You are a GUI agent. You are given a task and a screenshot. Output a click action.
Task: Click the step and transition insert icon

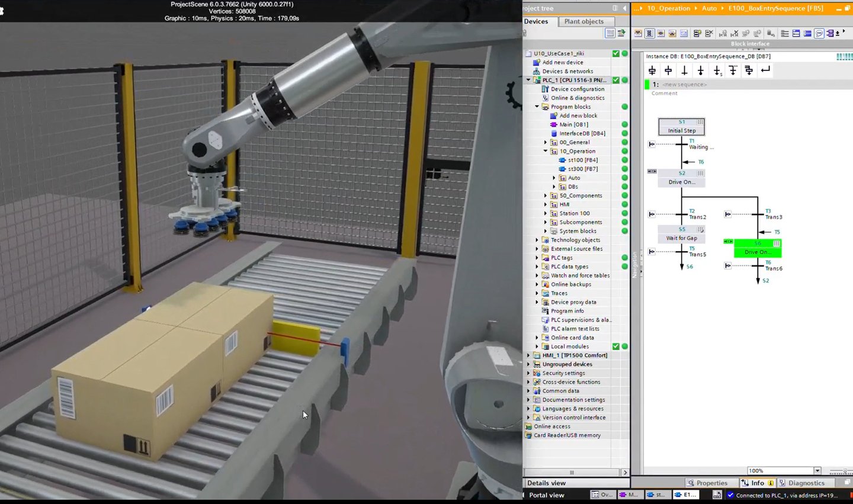(652, 70)
